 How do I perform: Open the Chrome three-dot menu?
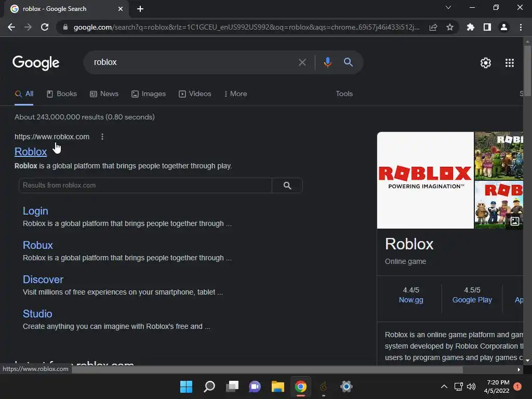(x=521, y=27)
